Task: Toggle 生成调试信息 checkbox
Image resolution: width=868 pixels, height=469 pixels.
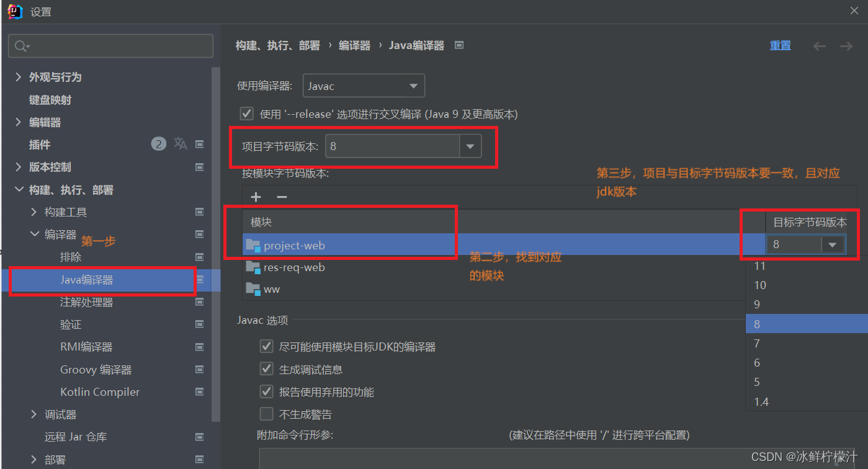Action: coord(266,369)
